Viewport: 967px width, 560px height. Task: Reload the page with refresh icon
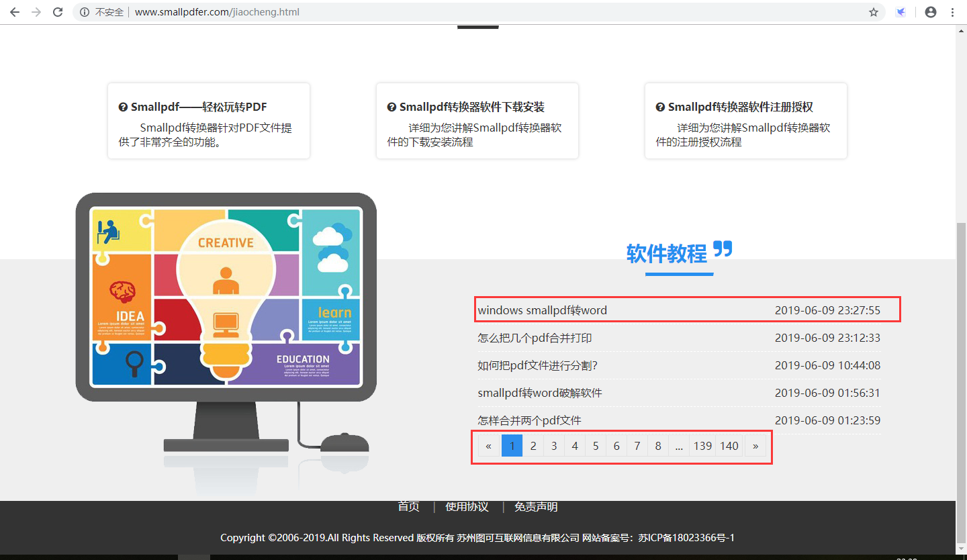[58, 12]
